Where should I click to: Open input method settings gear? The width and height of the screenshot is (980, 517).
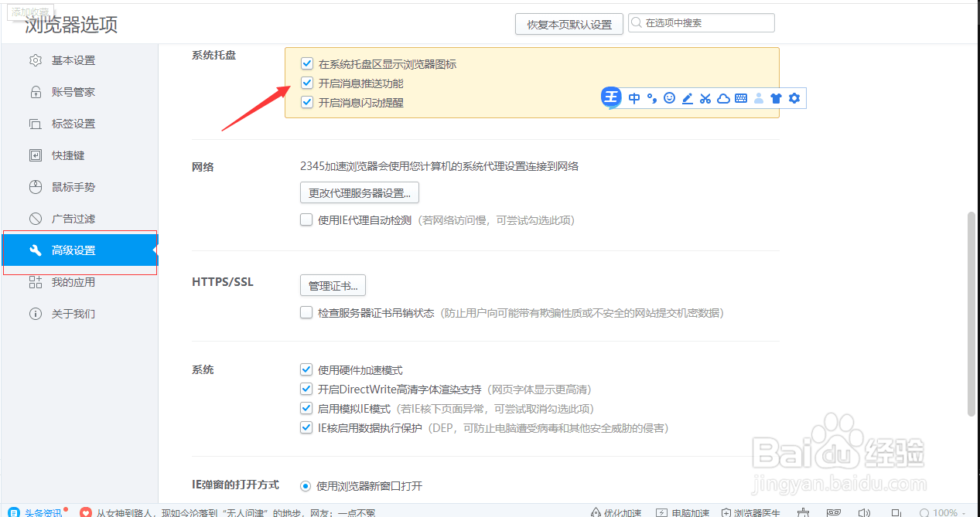pos(794,98)
